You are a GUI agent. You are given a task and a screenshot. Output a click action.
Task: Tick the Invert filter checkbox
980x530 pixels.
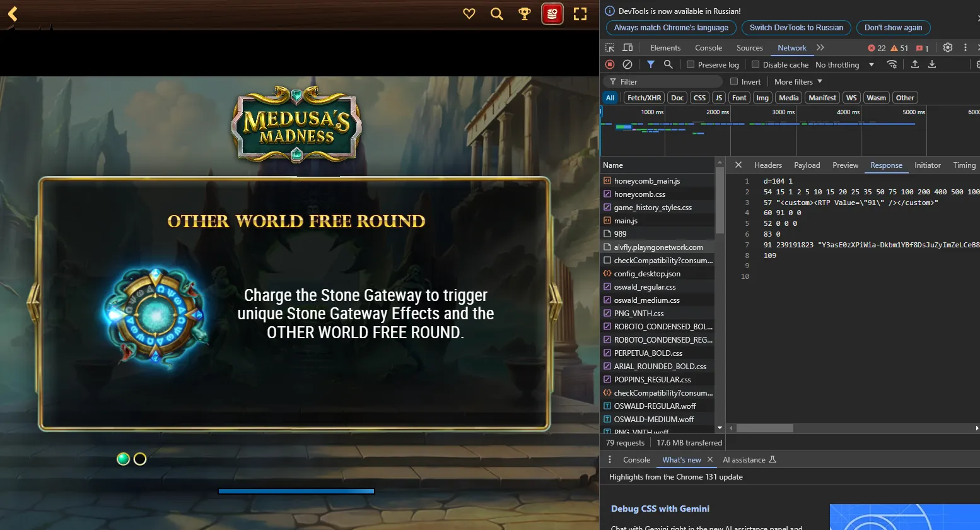coord(734,81)
